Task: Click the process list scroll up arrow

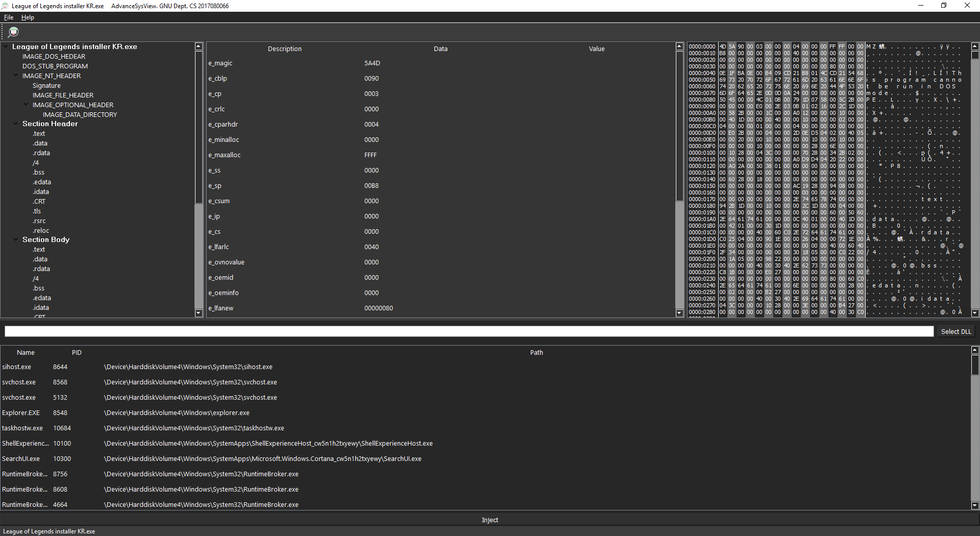Action: click(975, 350)
